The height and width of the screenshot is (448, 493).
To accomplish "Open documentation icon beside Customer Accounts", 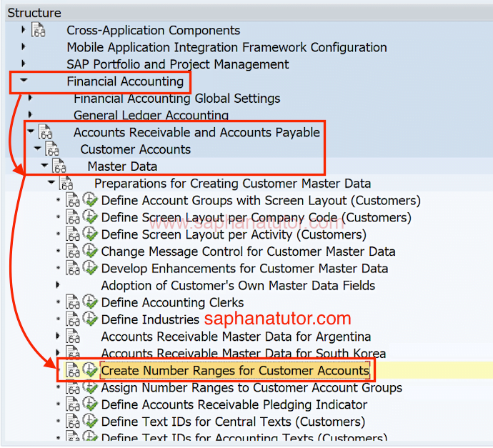I will pos(52,149).
